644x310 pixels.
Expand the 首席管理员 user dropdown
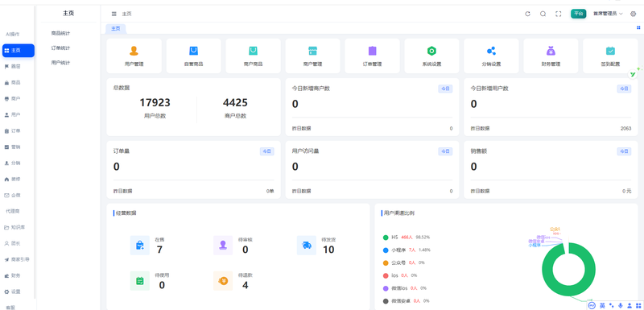[608, 14]
